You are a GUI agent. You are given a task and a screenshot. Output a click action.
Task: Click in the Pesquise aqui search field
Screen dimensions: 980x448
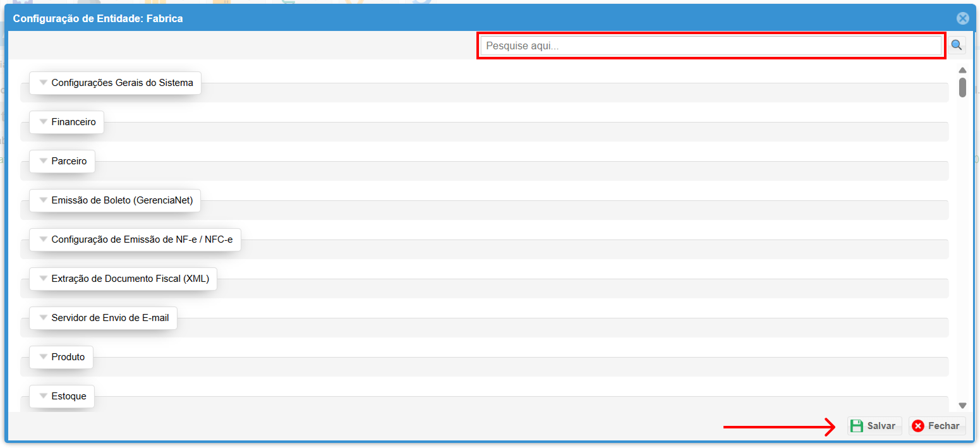click(x=711, y=45)
